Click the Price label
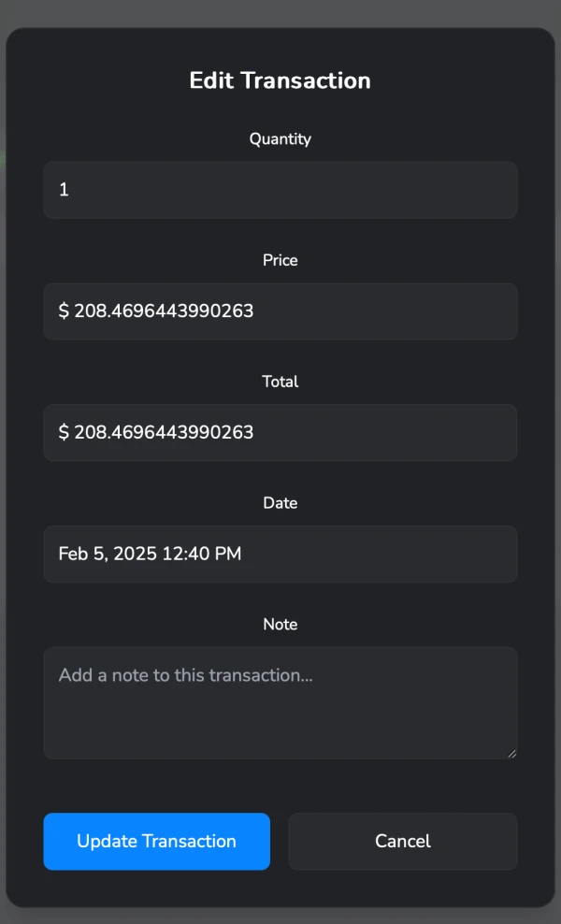Screen dimensions: 561x924 pos(280,260)
